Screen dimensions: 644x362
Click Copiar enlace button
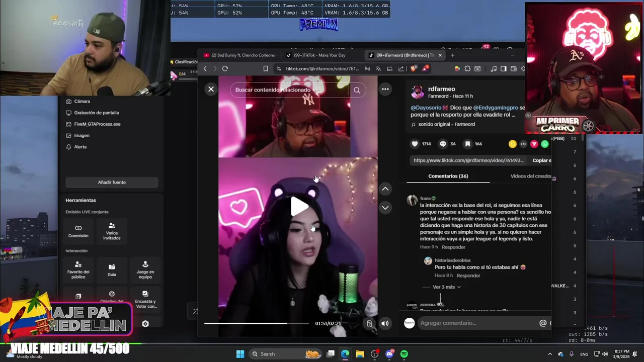click(x=541, y=160)
